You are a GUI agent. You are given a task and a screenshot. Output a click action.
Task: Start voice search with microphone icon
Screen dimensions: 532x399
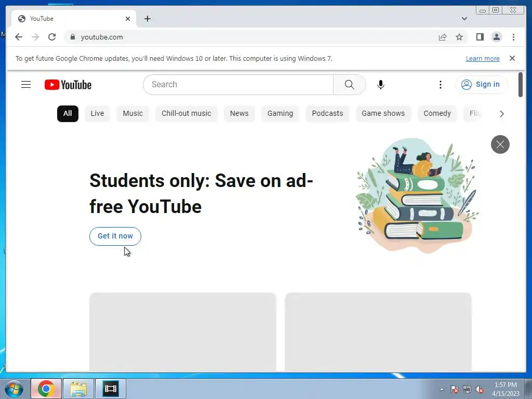pos(381,85)
